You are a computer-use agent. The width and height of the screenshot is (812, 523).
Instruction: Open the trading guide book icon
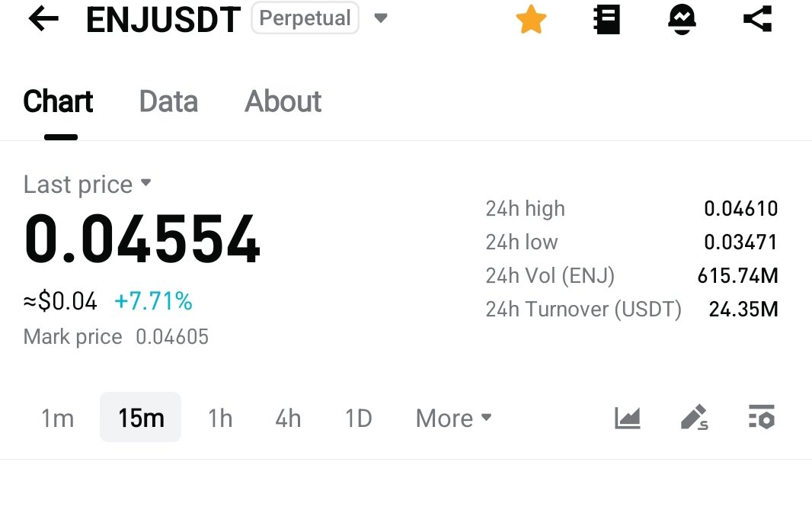click(607, 20)
